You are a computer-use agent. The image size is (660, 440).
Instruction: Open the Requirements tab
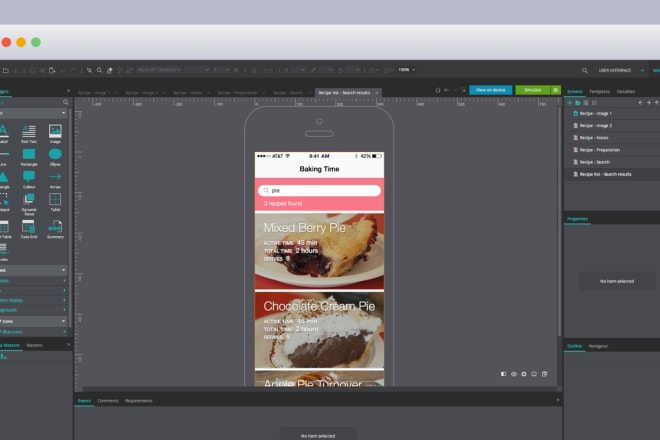tap(139, 401)
